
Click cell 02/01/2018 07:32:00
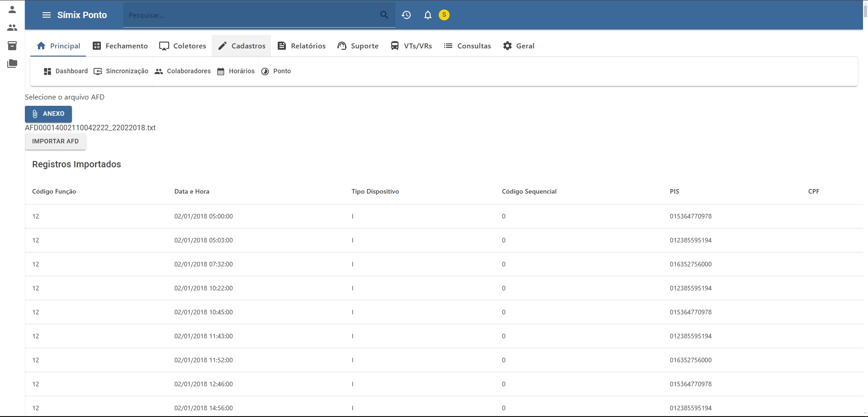click(204, 264)
